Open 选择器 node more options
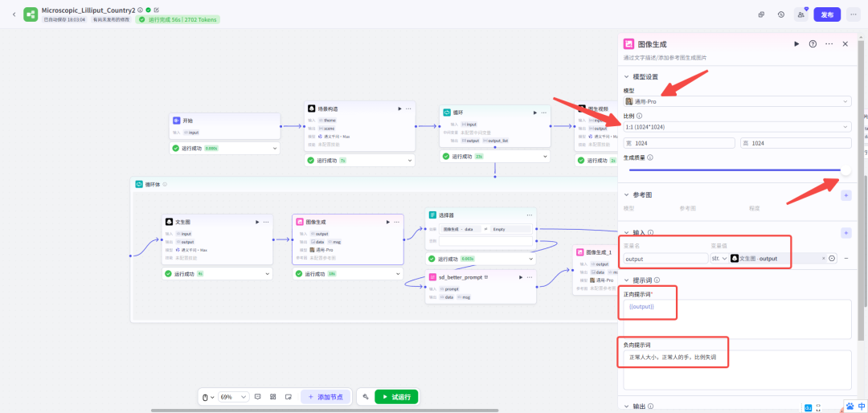 (529, 215)
